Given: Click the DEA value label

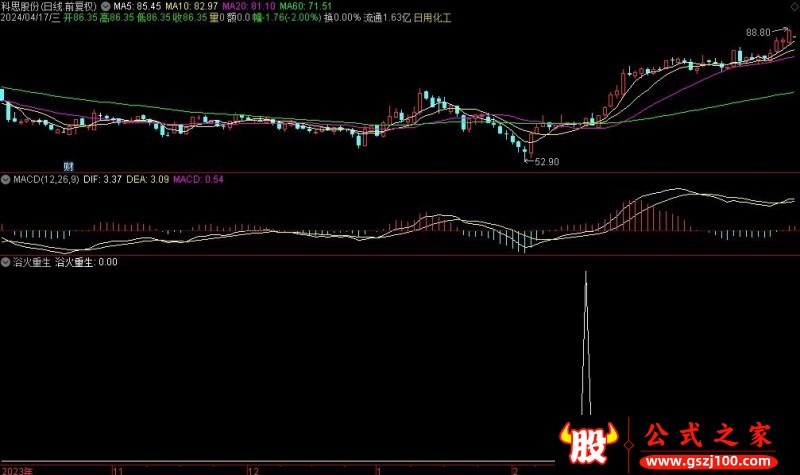Looking at the screenshot, I should click(148, 180).
